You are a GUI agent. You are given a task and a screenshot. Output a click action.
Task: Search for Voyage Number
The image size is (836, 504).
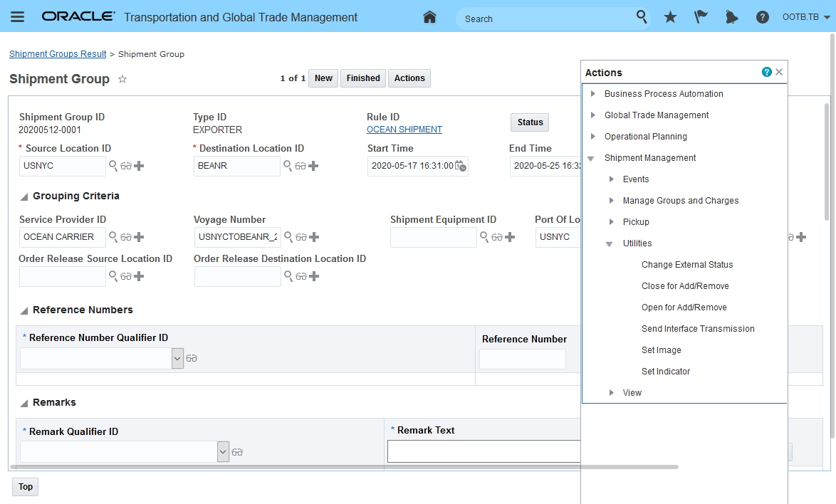288,236
